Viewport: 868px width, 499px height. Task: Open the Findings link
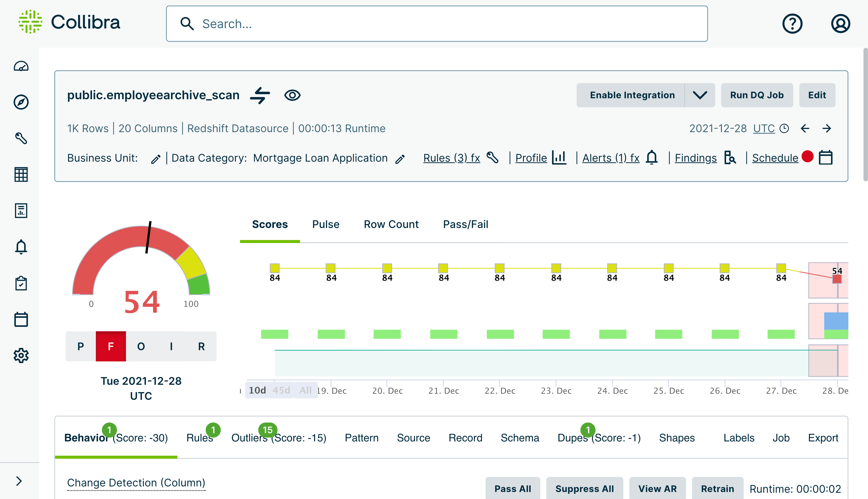pos(696,158)
